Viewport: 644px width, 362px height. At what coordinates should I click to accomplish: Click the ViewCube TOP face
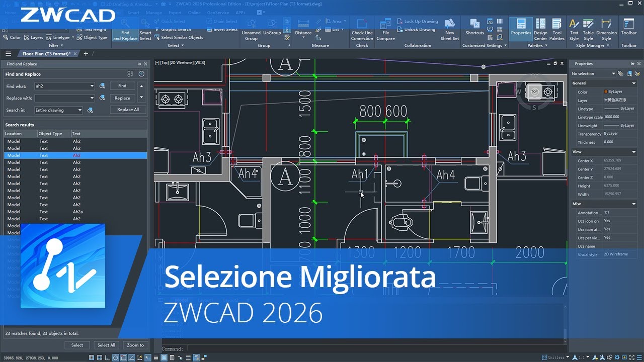click(534, 92)
